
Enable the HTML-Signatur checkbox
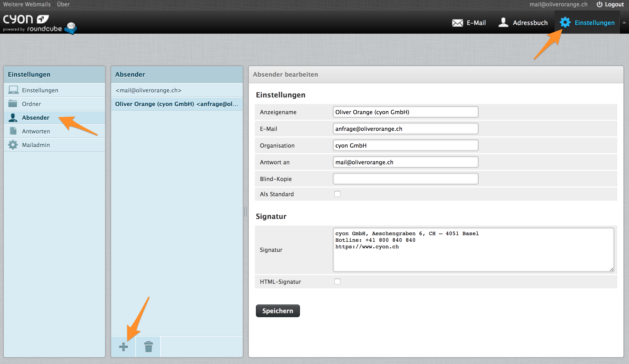tap(337, 281)
